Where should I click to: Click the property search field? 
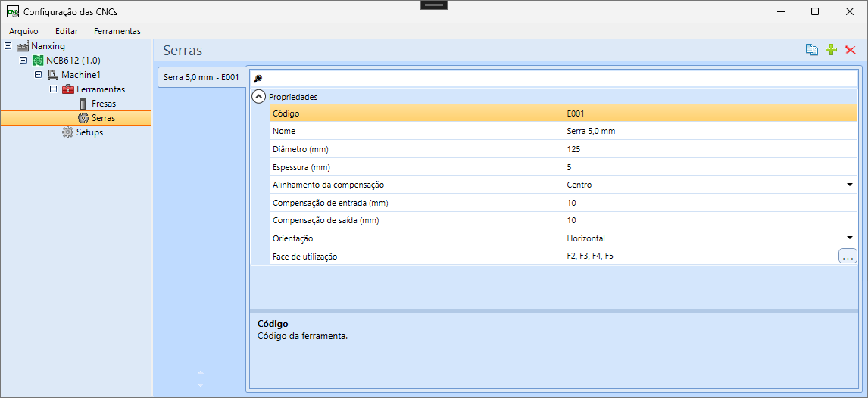[x=557, y=79]
